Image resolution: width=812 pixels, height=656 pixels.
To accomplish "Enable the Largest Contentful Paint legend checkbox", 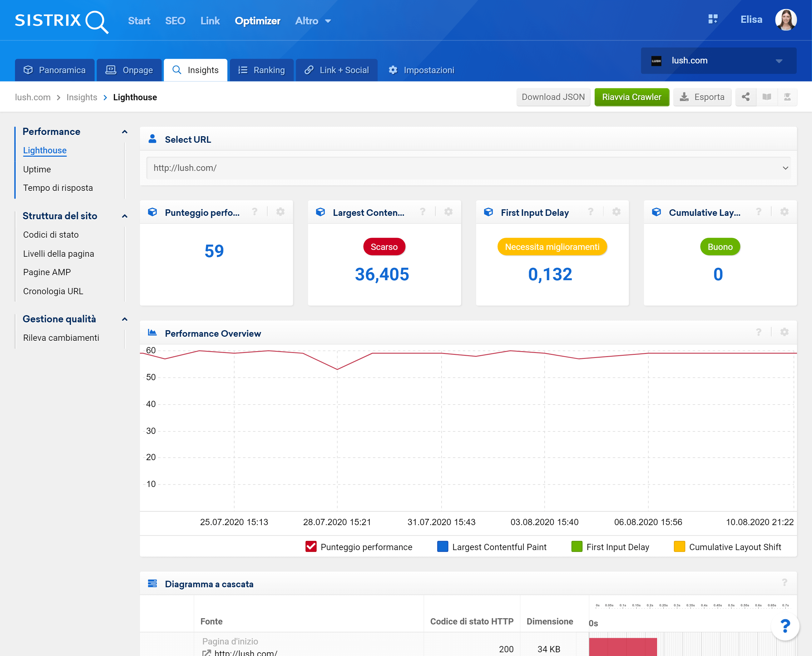I will click(443, 546).
